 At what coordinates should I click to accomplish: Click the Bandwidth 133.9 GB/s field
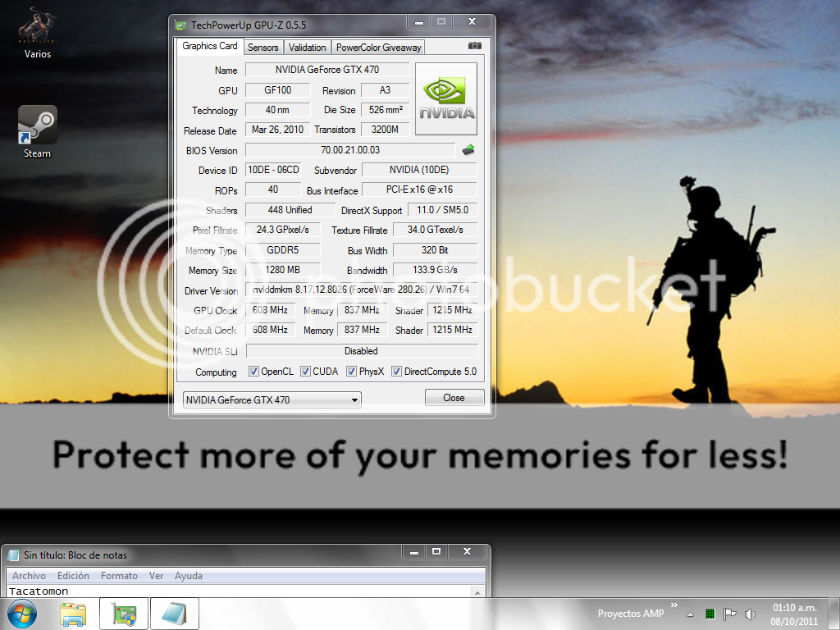tap(435, 270)
